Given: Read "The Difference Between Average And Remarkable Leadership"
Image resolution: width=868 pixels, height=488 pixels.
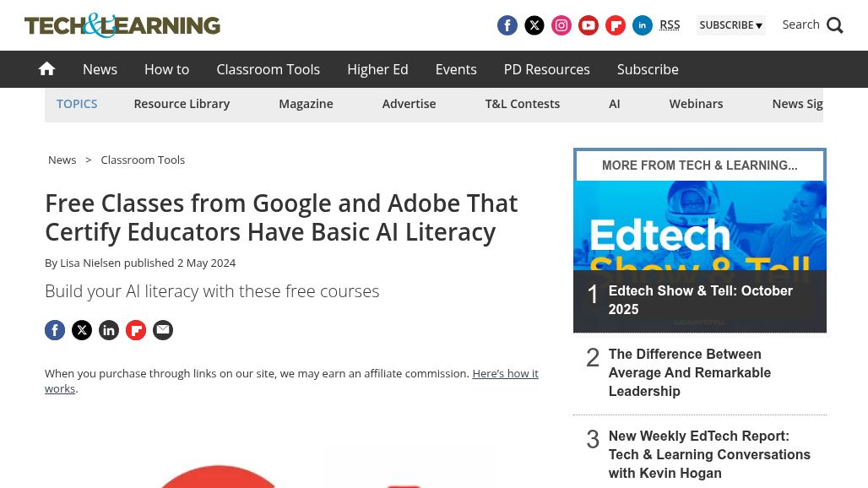Looking at the screenshot, I should (689, 372).
